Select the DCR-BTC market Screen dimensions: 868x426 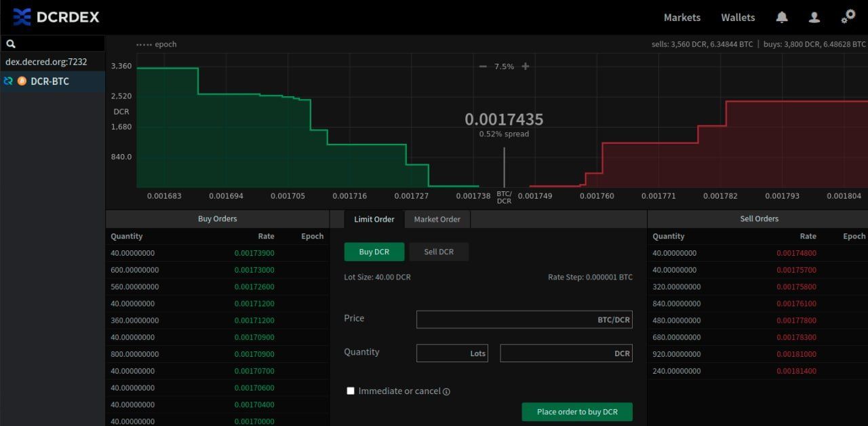point(52,81)
